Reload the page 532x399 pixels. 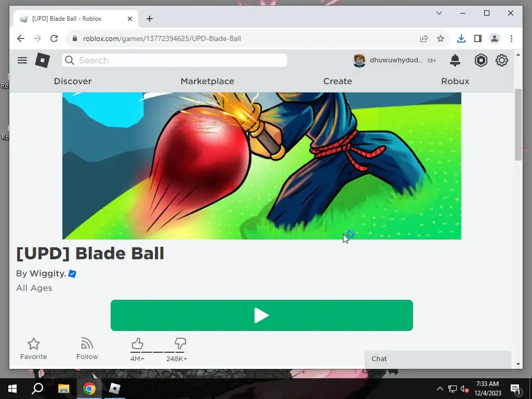click(x=54, y=38)
